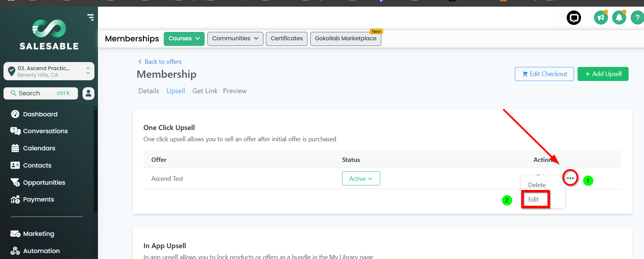Go to Opportunities in the sidebar
This screenshot has width=644, height=259.
(44, 182)
